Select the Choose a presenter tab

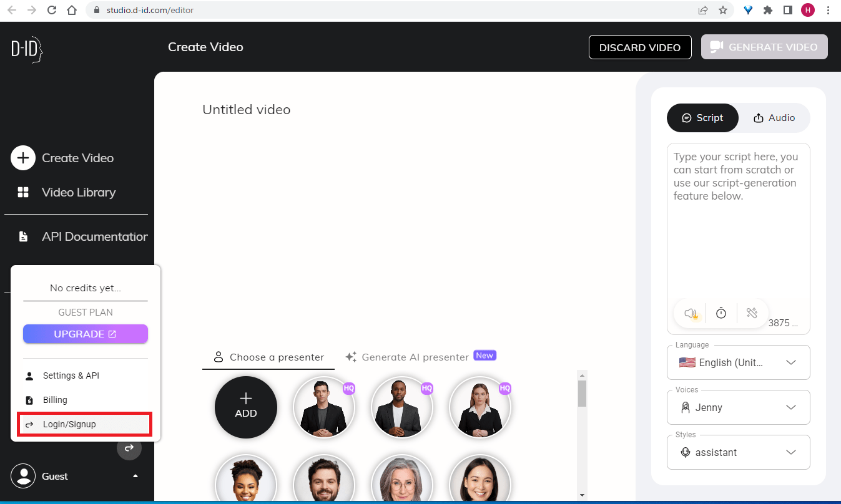(x=269, y=357)
